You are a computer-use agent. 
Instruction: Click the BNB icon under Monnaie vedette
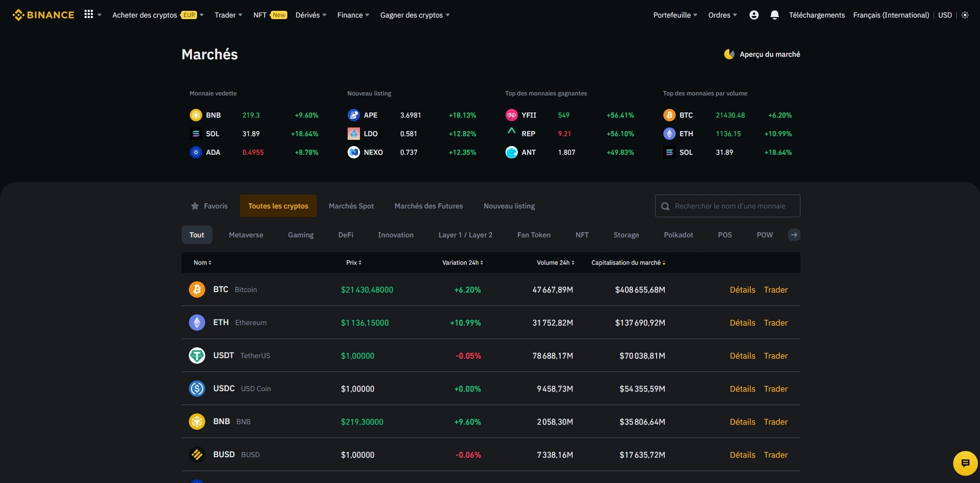(x=196, y=115)
